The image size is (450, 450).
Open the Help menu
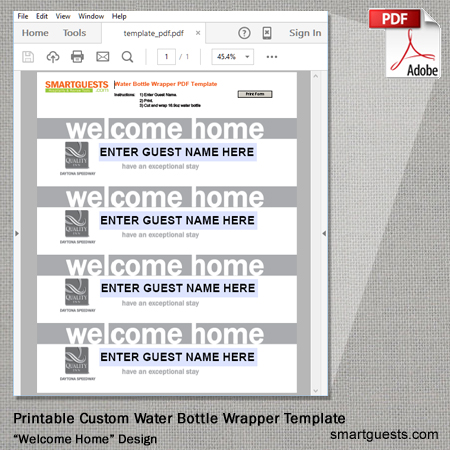[119, 16]
